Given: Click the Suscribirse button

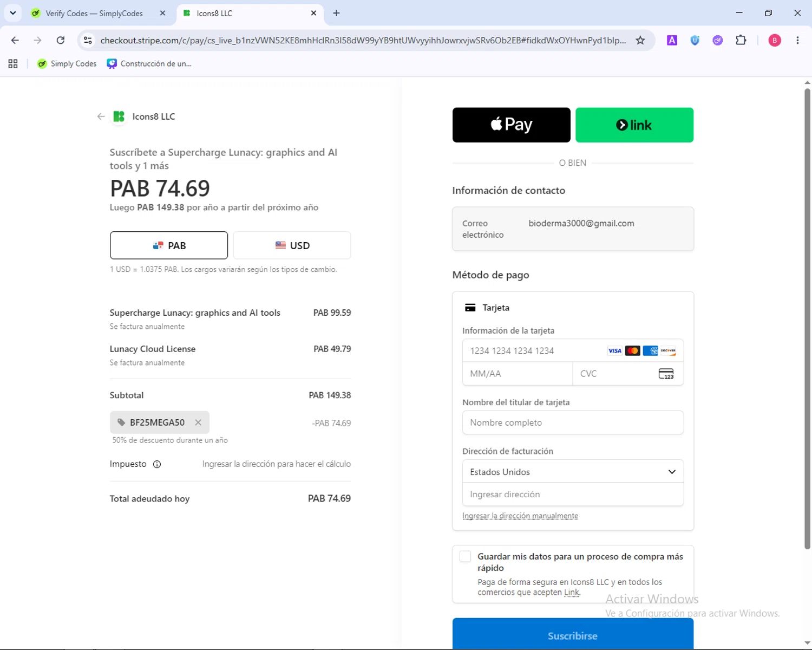Looking at the screenshot, I should pos(573,633).
